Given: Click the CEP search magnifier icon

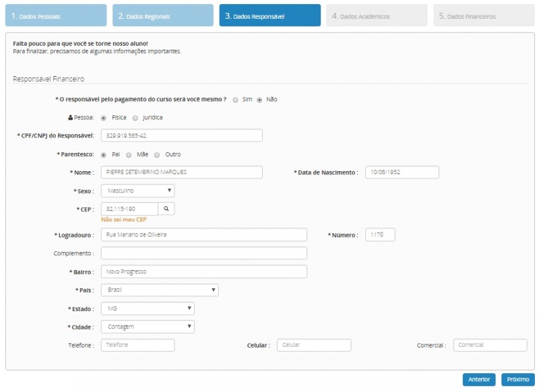Looking at the screenshot, I should coord(166,209).
